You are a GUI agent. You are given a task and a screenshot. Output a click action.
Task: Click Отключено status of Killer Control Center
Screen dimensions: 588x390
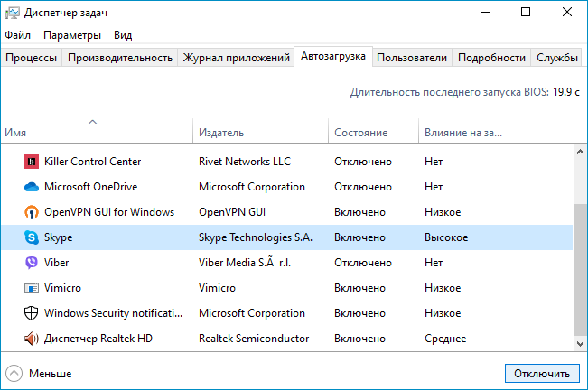(x=363, y=162)
